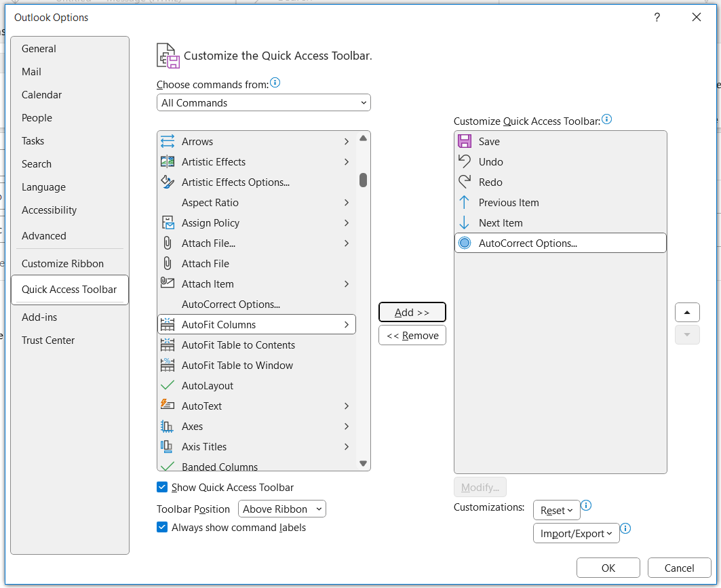Viewport: 721px width, 588px height.
Task: Expand the Aspect Ratio submenu chevron
Action: pyautogui.click(x=347, y=203)
